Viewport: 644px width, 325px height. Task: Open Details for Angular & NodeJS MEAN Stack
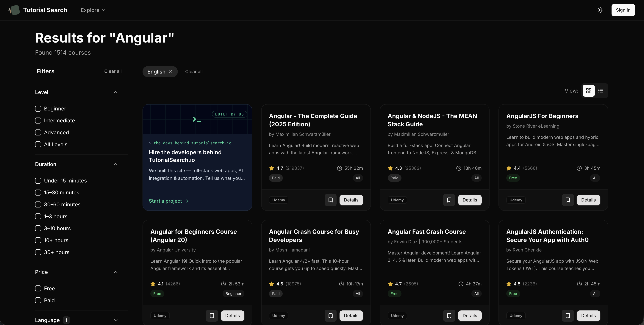pos(470,200)
